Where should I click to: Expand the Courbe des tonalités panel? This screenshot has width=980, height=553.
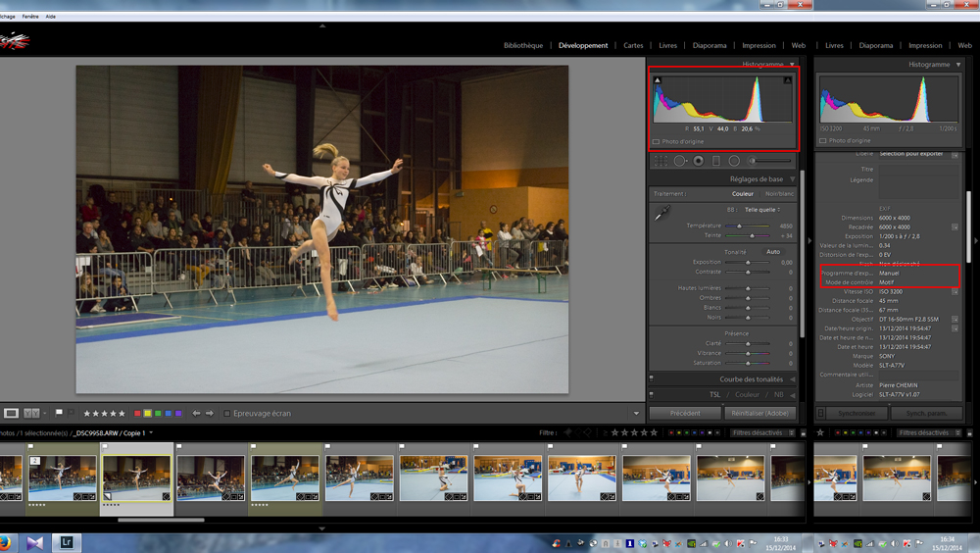(793, 379)
